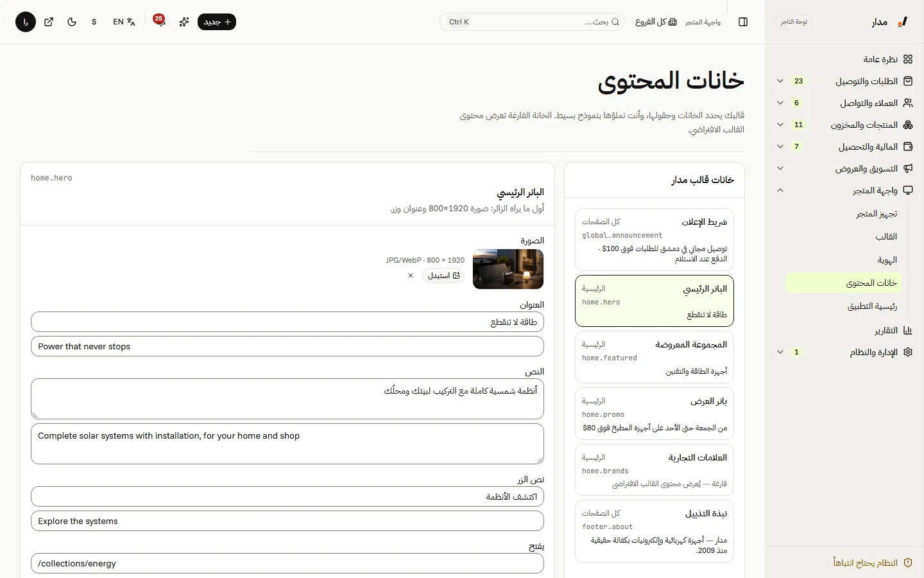Select نبذة التذييل slot card
The height and width of the screenshot is (578, 924).
[x=654, y=531]
